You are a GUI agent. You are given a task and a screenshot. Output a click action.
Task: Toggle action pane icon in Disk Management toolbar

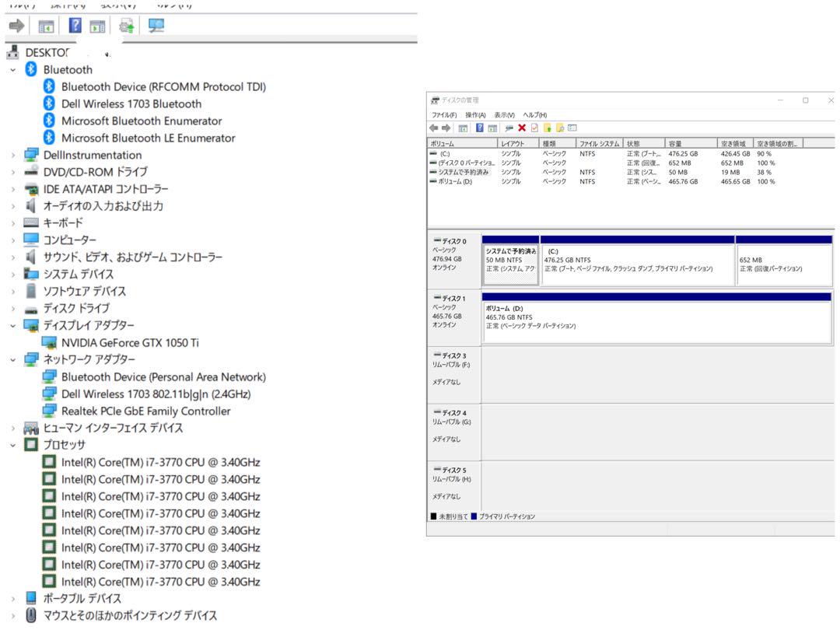click(x=492, y=128)
